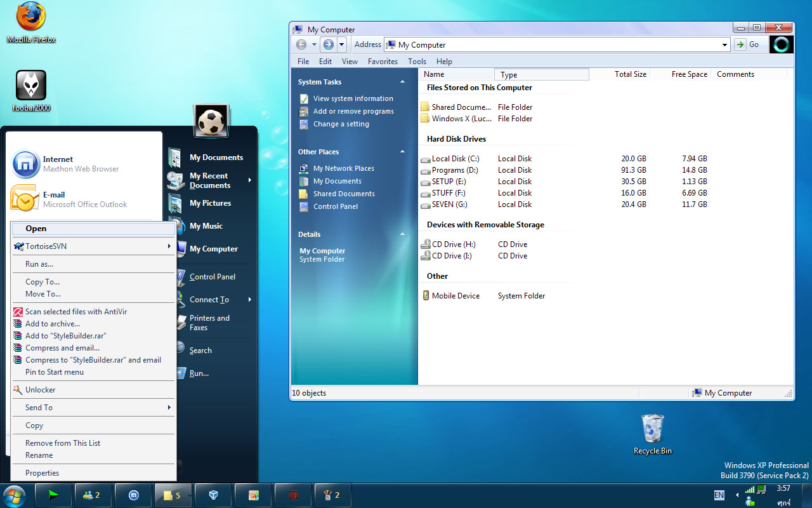Select the Local Disk (C:) drive
Viewport: 812px width, 508px height.
pos(455,159)
